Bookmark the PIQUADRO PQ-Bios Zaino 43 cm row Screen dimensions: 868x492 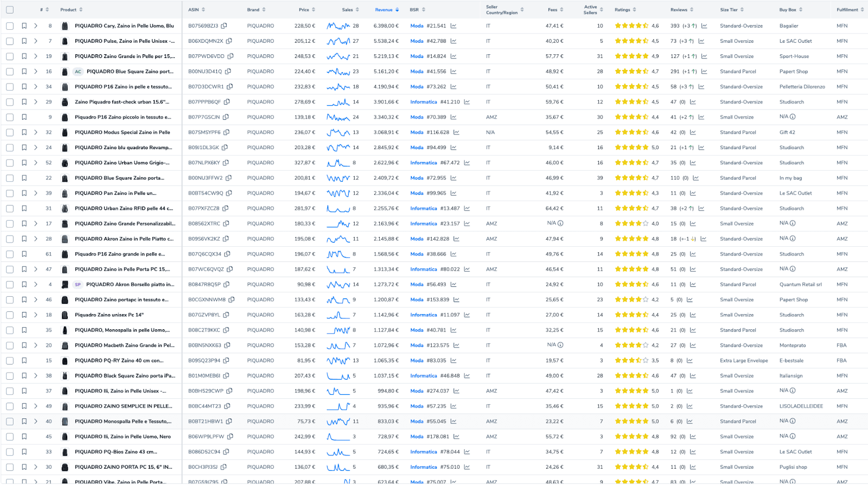click(x=24, y=451)
